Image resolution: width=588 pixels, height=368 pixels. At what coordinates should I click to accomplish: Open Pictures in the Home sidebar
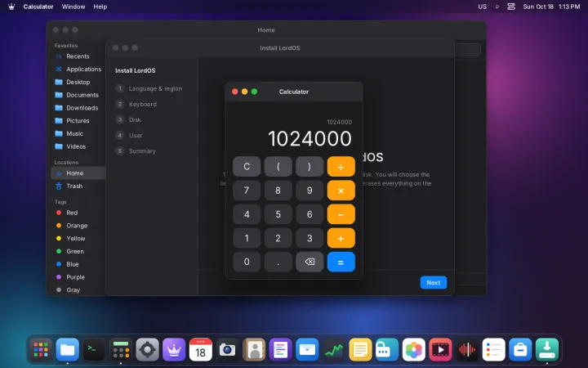pyautogui.click(x=78, y=120)
